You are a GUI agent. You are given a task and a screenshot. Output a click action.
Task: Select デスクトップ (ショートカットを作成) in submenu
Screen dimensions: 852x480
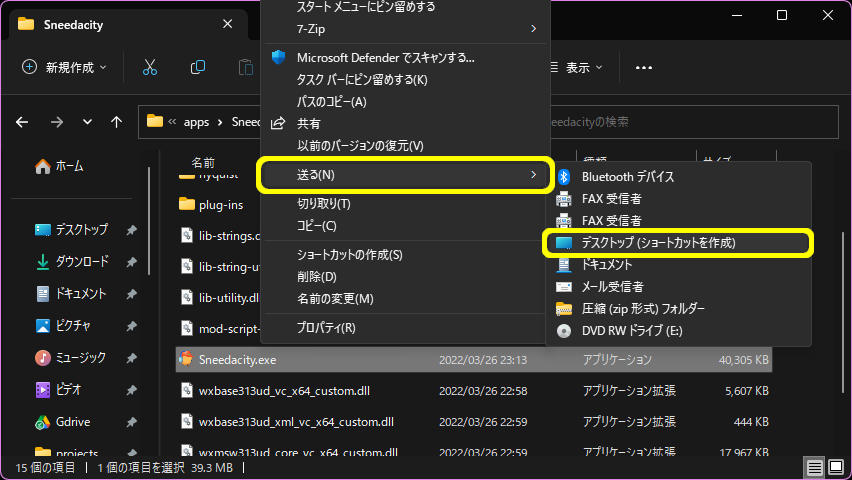pos(658,243)
